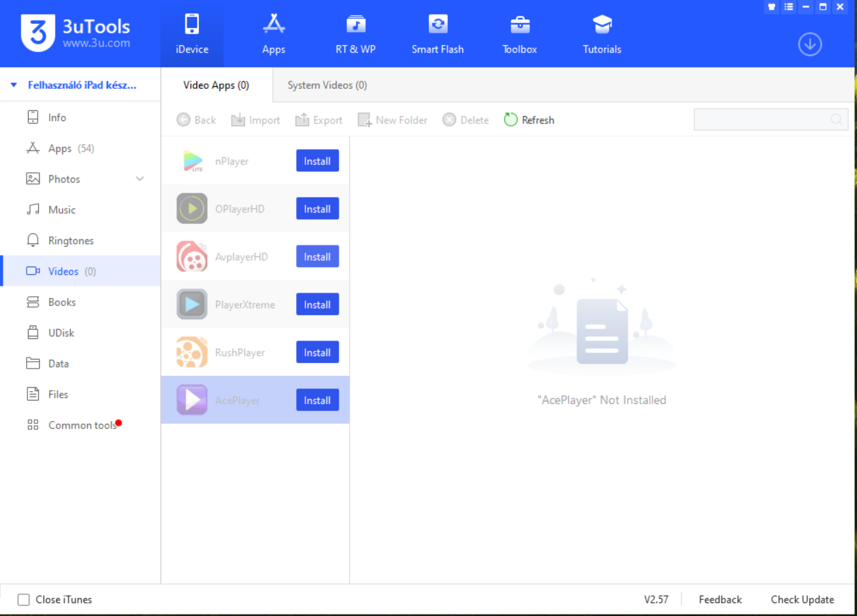This screenshot has width=857, height=616.
Task: Select the AvplayerHD app icon
Action: (x=192, y=256)
